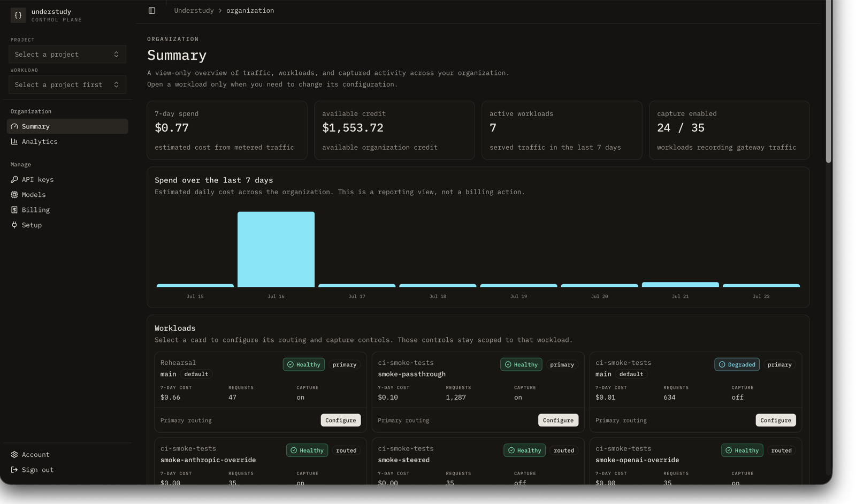Click the capture enabled 24 / 35 value

click(681, 128)
